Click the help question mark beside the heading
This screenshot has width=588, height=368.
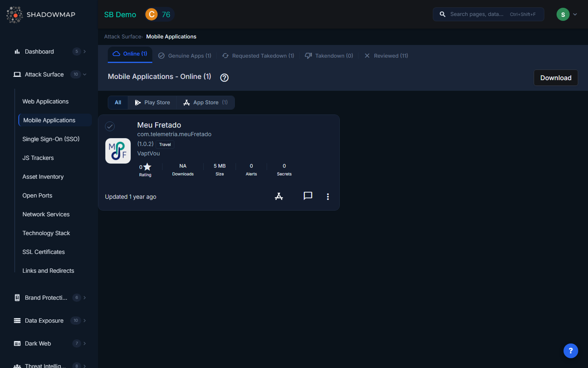click(x=224, y=77)
